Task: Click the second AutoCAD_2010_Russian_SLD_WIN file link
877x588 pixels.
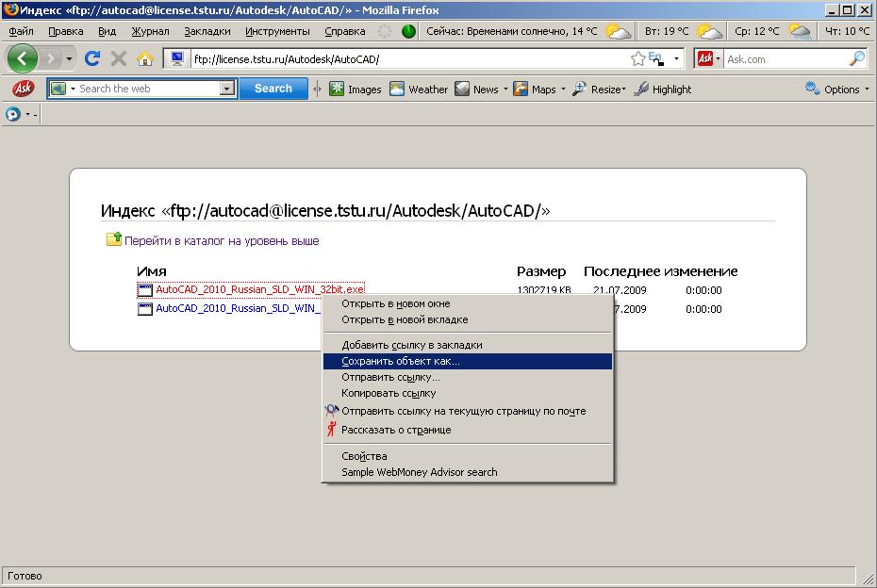Action: 238,308
